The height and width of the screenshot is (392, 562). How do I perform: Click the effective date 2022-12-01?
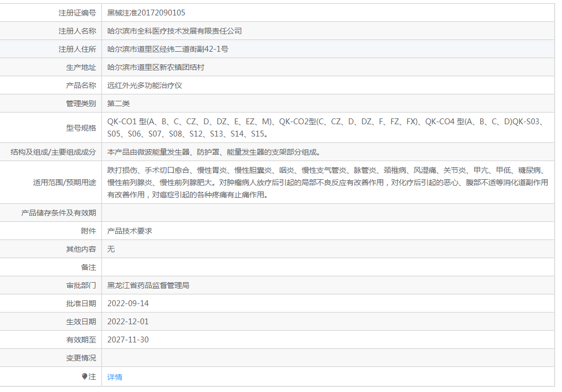click(128, 322)
